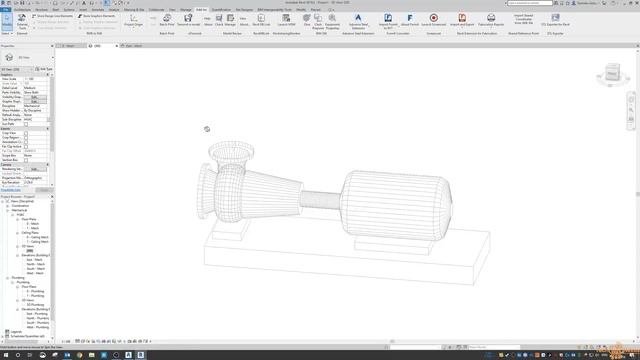Switch to the Massing & Site tab
Screen dimensions: 640x360
(x=134, y=9)
